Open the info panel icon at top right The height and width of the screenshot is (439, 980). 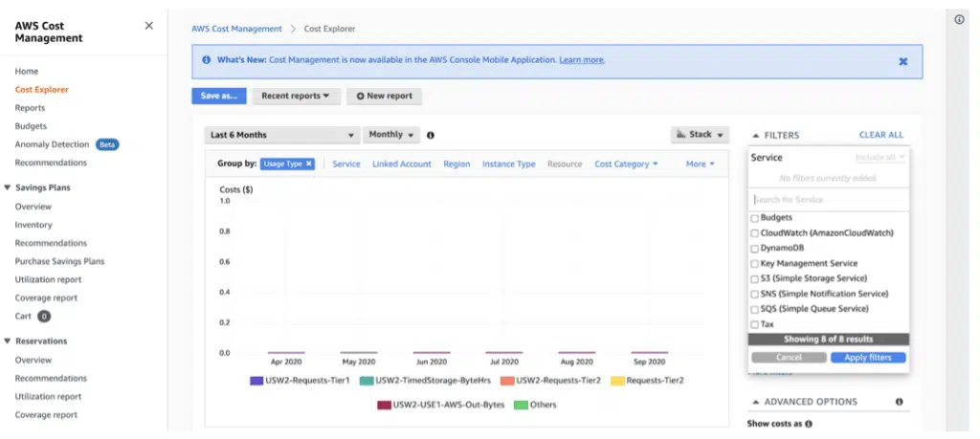click(959, 20)
